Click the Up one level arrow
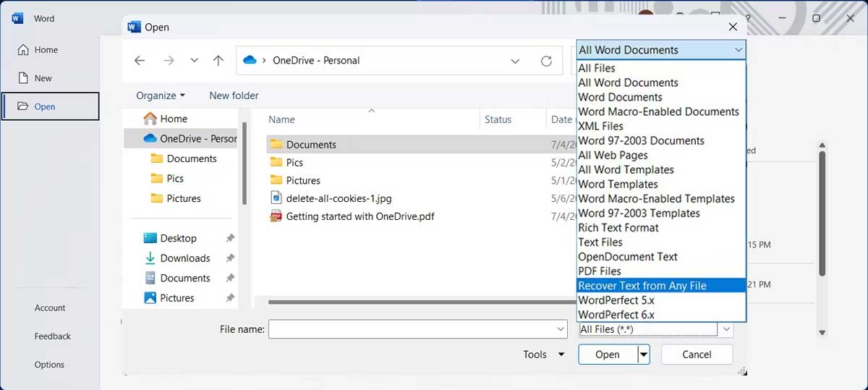 tap(218, 61)
